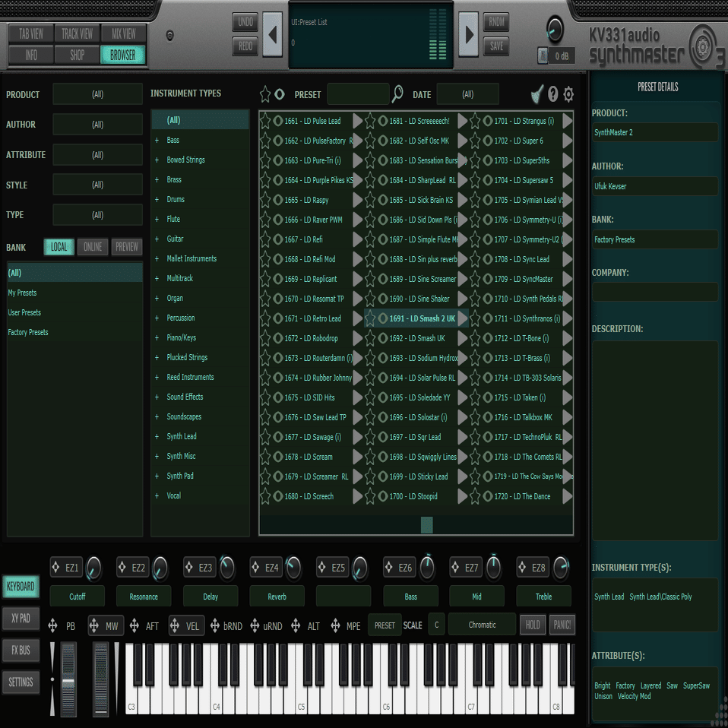The height and width of the screenshot is (728, 728).
Task: Click the EZ8 modulation assign cross icon
Action: pyautogui.click(x=522, y=568)
